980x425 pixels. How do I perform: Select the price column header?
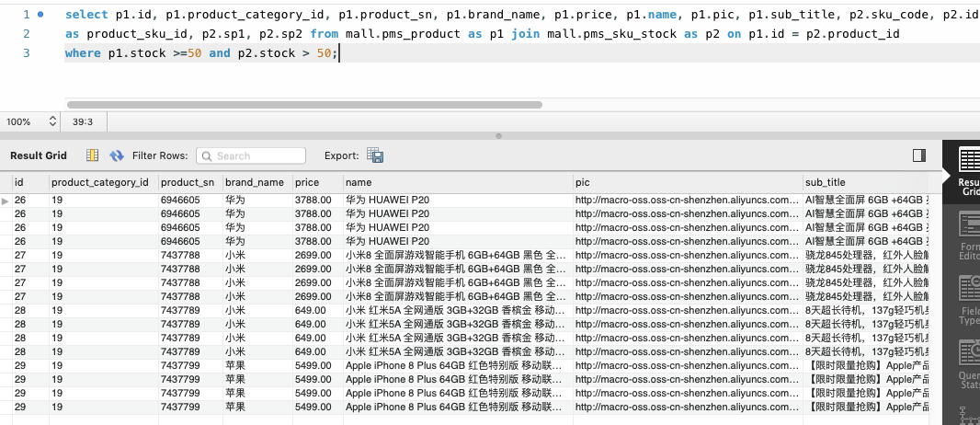pos(318,182)
